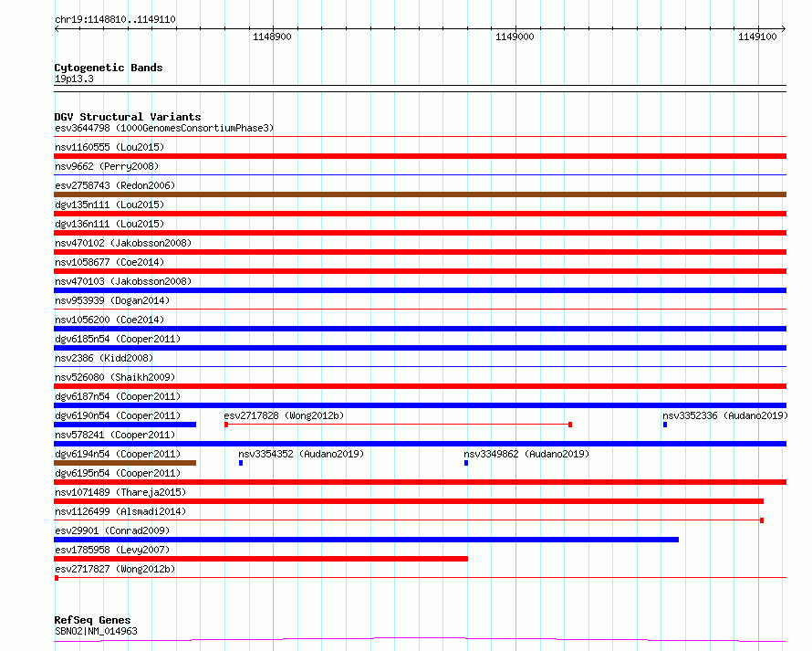
Task: Select dgv6194n54 (Cooper2011) label
Action: coord(118,454)
